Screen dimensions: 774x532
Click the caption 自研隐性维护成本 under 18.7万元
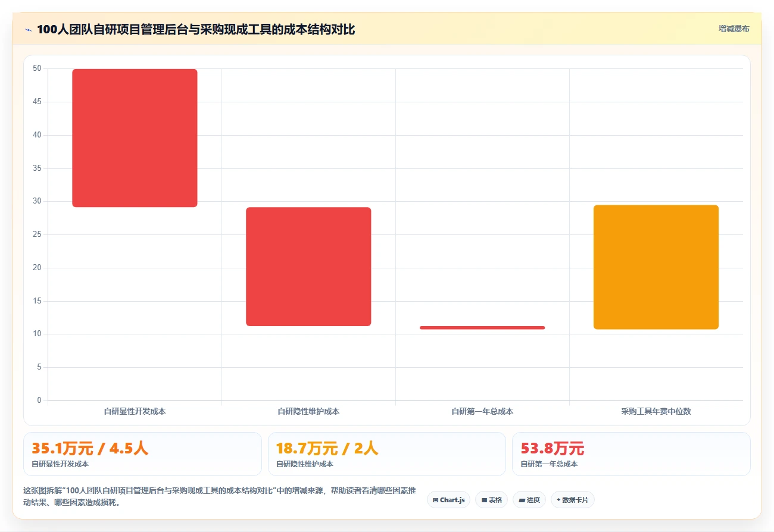click(x=305, y=464)
